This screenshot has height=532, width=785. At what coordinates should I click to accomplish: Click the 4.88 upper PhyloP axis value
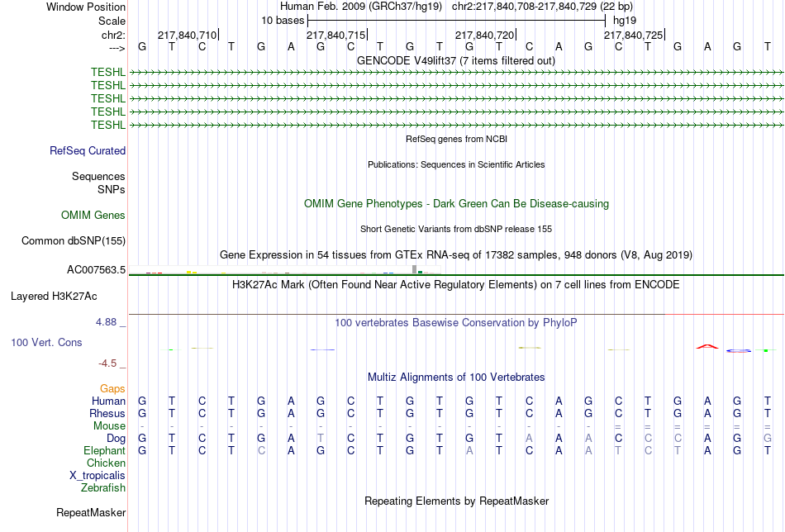click(x=106, y=322)
